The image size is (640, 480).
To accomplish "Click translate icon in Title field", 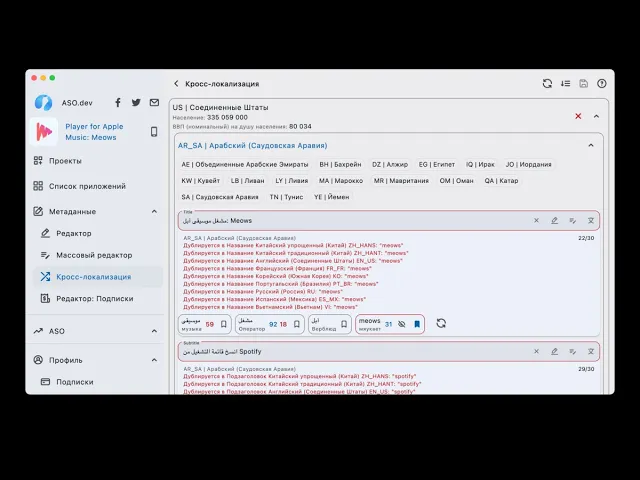I will (591, 220).
